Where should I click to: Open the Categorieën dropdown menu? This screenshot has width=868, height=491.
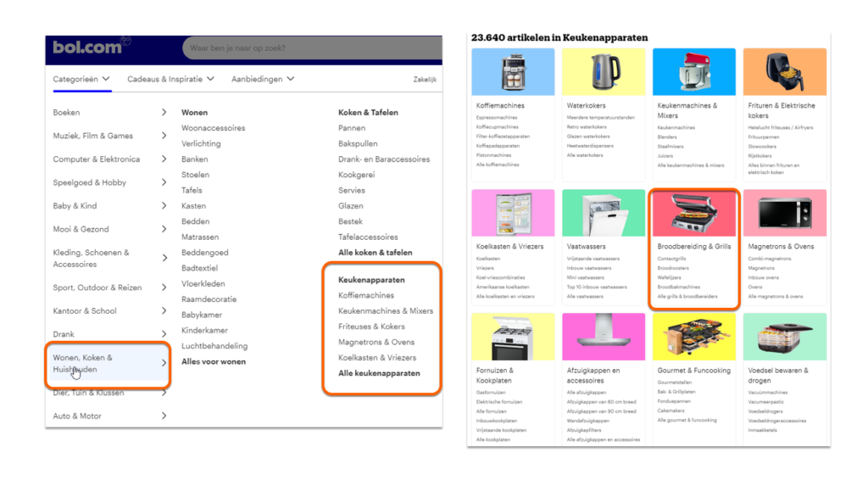(x=81, y=79)
